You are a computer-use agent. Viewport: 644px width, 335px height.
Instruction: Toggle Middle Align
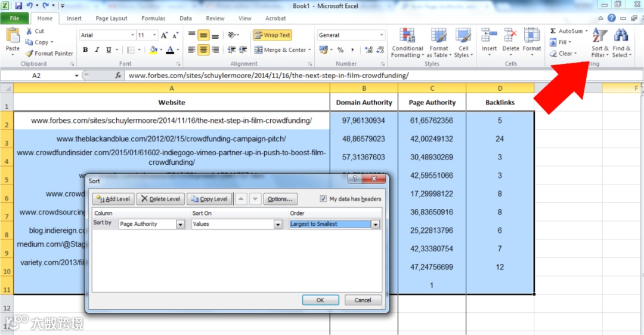(203, 35)
